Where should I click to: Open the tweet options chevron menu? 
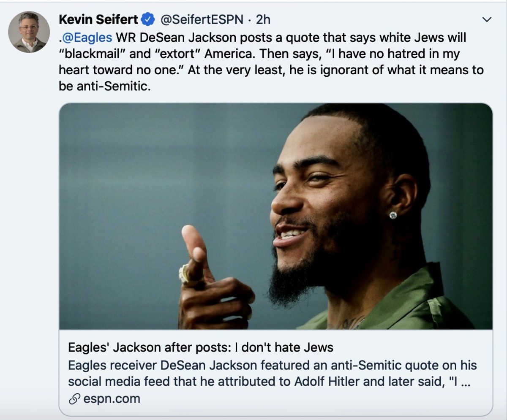click(487, 19)
